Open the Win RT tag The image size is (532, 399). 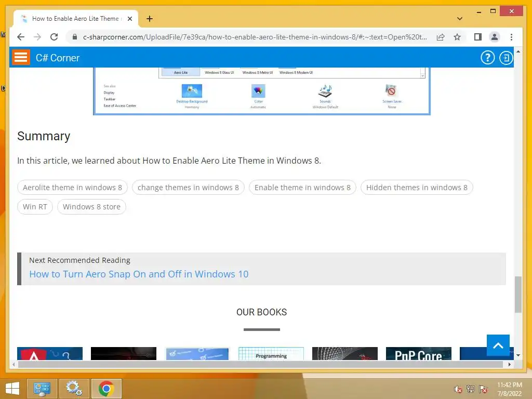click(x=35, y=207)
